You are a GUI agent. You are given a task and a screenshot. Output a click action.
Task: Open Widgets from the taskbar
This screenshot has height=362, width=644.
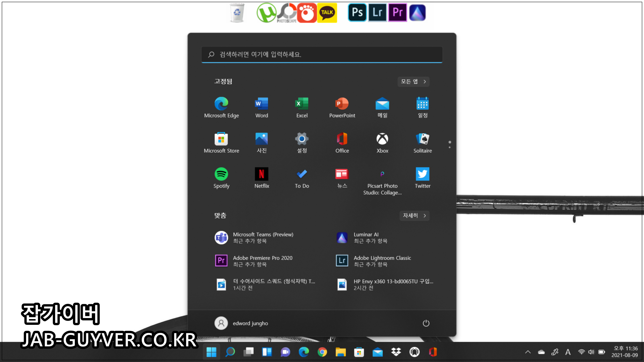(267, 352)
